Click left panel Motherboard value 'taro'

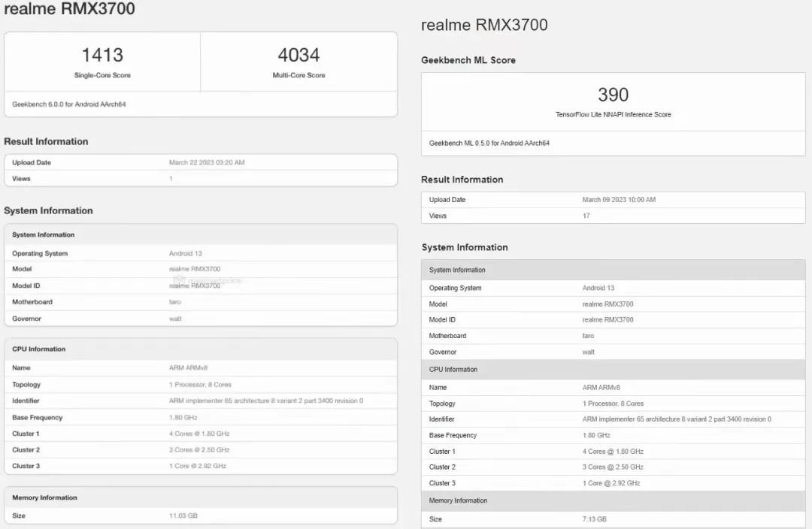[x=175, y=302]
